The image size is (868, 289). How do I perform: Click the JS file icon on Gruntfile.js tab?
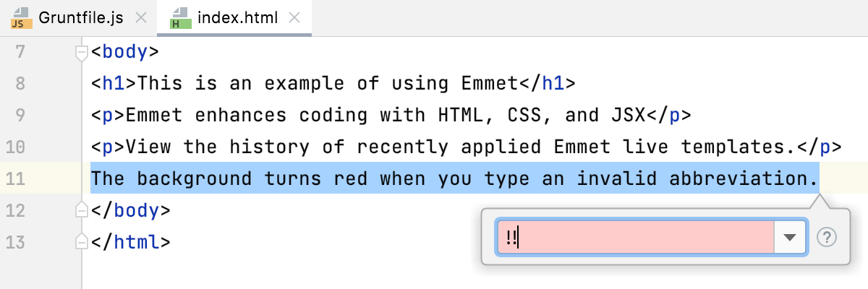tap(20, 18)
